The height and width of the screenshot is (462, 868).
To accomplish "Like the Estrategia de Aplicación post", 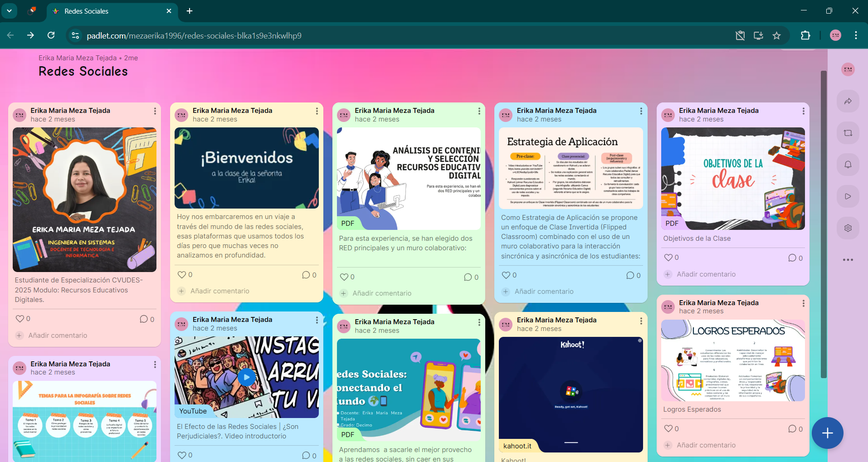I will click(x=506, y=275).
